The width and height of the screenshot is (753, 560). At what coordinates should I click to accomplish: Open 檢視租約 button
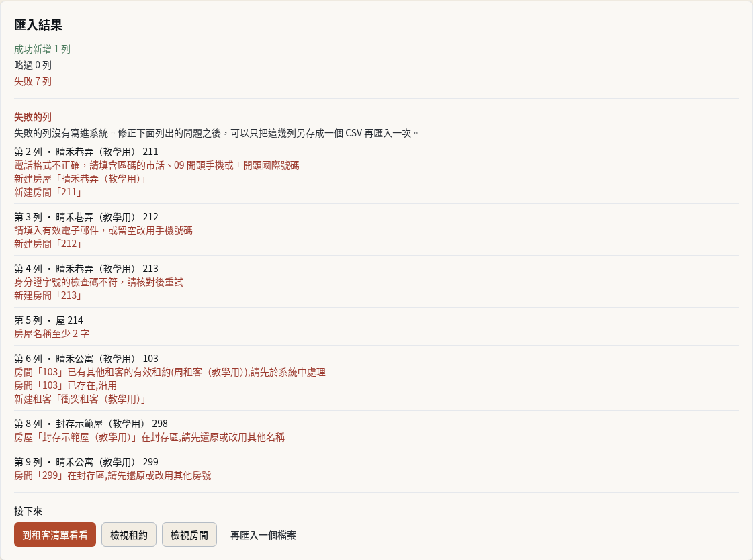129,534
